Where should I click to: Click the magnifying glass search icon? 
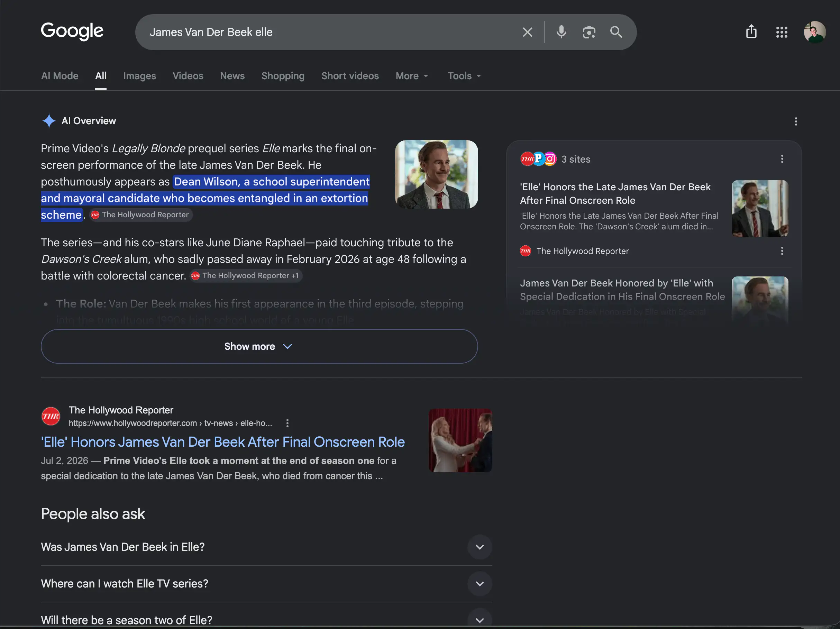pos(616,32)
